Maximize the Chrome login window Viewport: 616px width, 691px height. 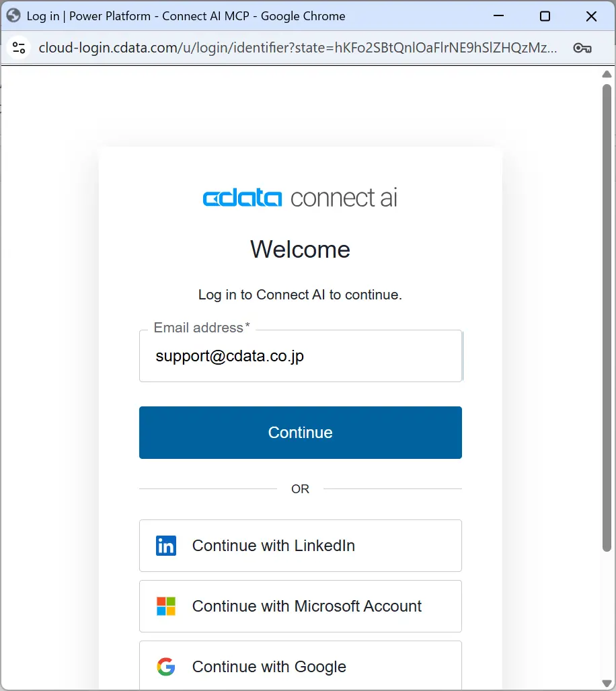[545, 16]
